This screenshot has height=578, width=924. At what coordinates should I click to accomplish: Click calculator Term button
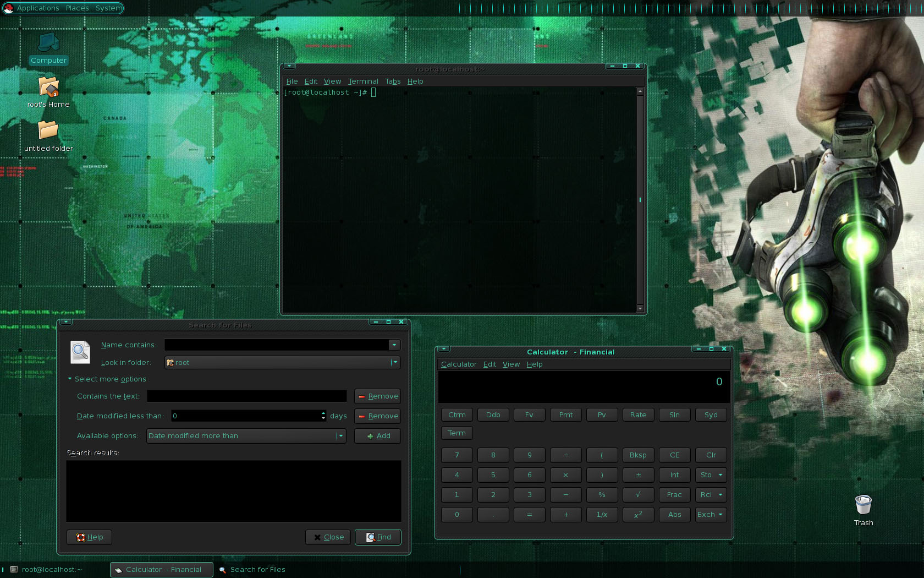(x=457, y=433)
